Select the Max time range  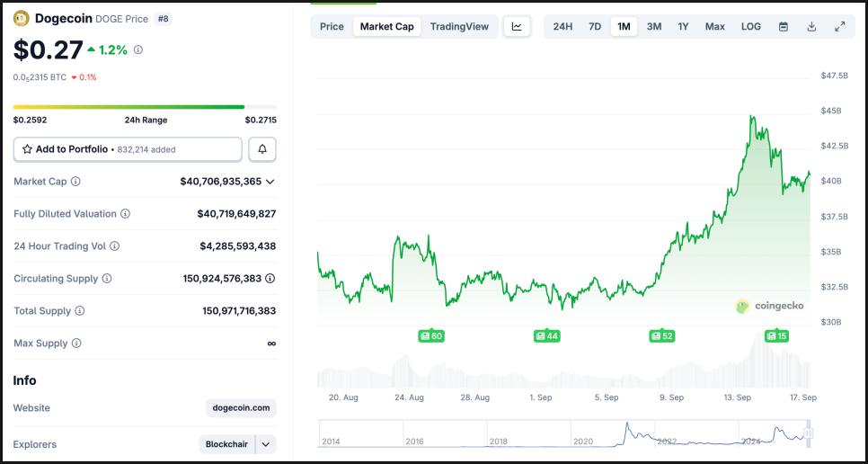tap(714, 27)
